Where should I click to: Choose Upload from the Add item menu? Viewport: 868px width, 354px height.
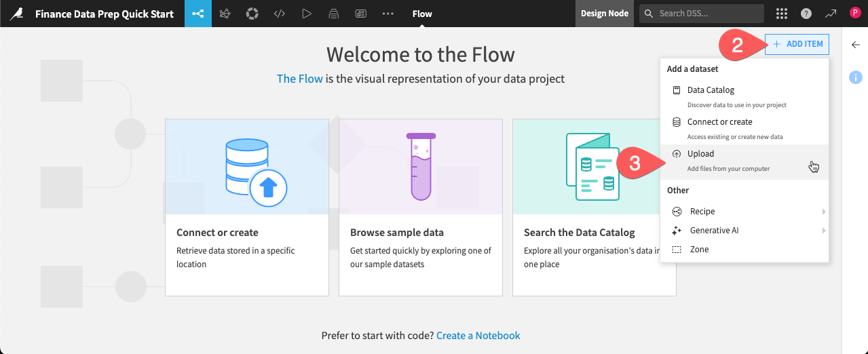(744, 161)
